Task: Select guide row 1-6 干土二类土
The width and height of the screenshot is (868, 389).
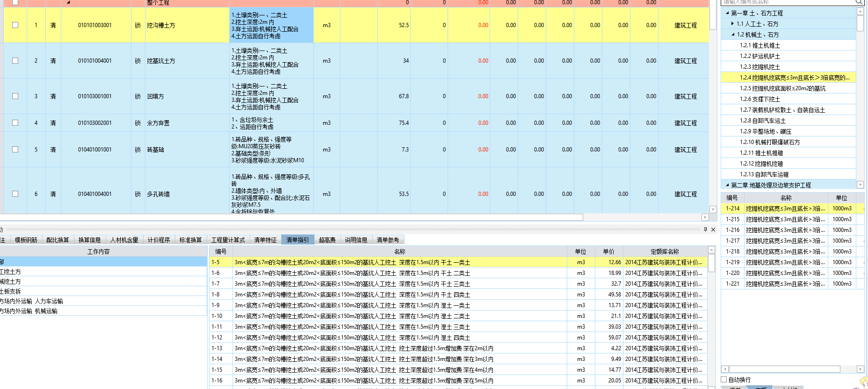Action: 458,273
